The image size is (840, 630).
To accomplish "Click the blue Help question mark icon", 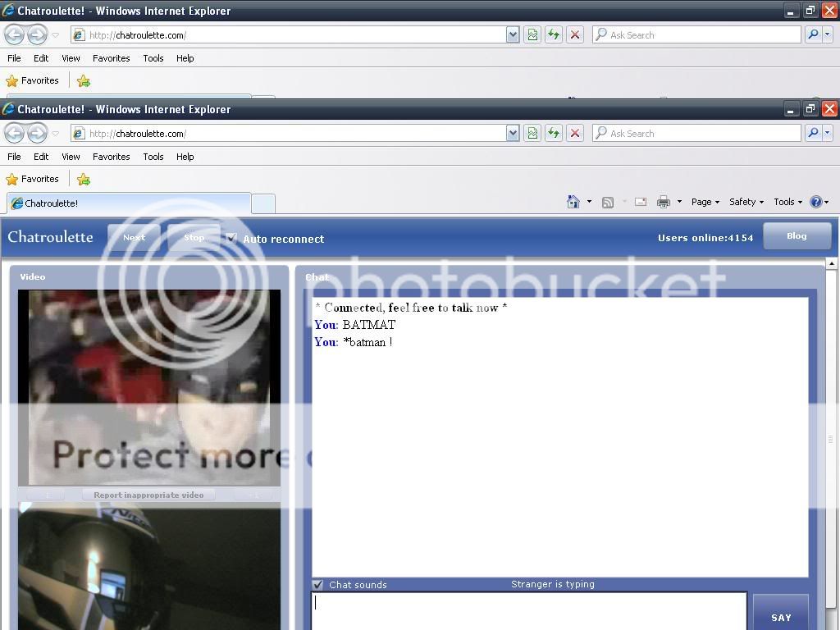I will (x=815, y=202).
